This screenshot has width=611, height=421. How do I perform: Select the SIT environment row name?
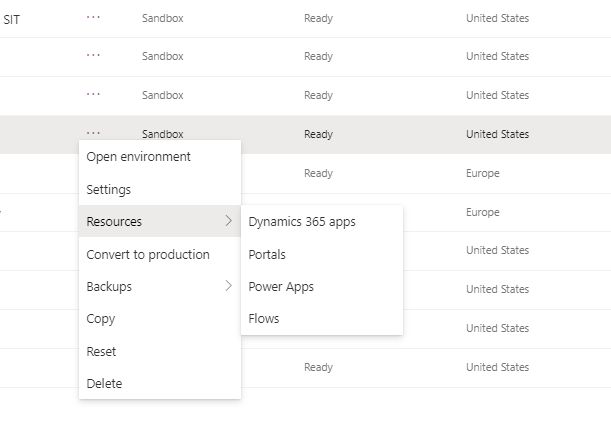[12, 18]
